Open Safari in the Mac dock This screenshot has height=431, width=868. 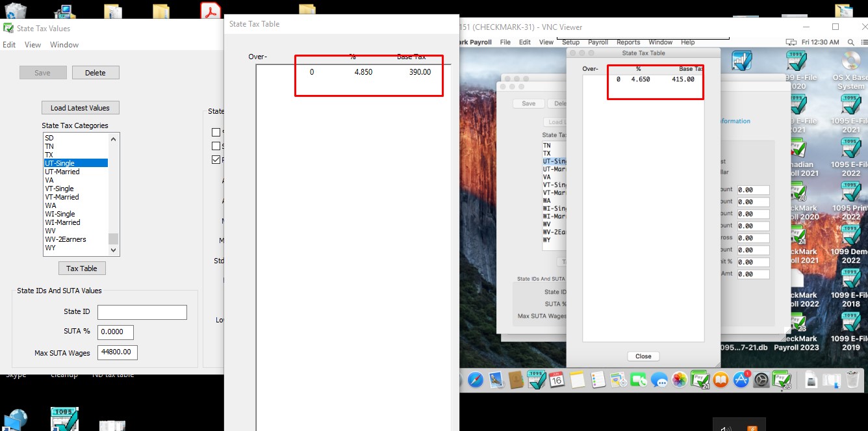pyautogui.click(x=476, y=380)
